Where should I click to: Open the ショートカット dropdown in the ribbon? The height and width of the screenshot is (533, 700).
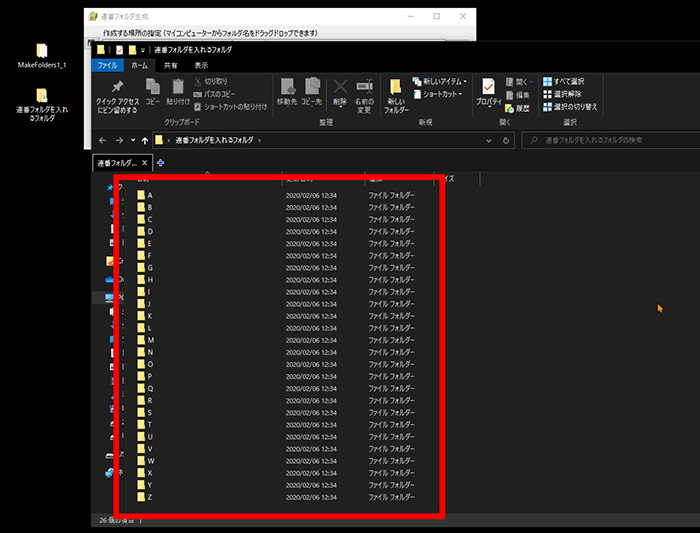pyautogui.click(x=440, y=94)
